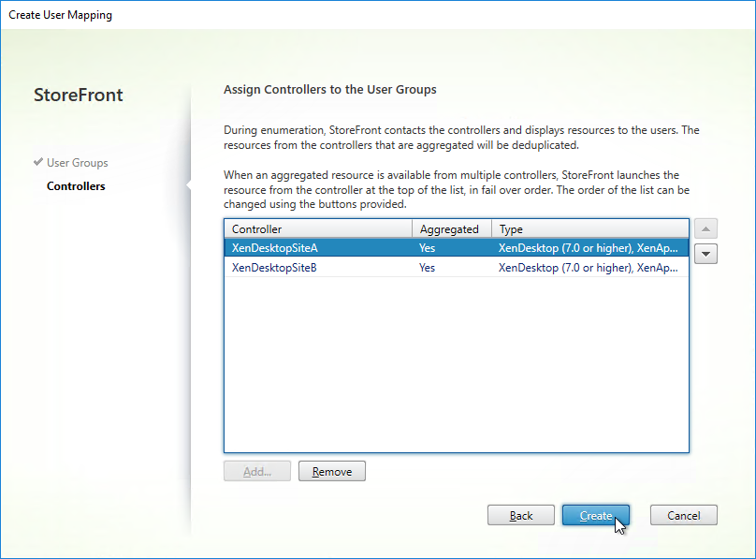The width and height of the screenshot is (756, 559).
Task: Sort by Type column header
Action: pos(590,229)
